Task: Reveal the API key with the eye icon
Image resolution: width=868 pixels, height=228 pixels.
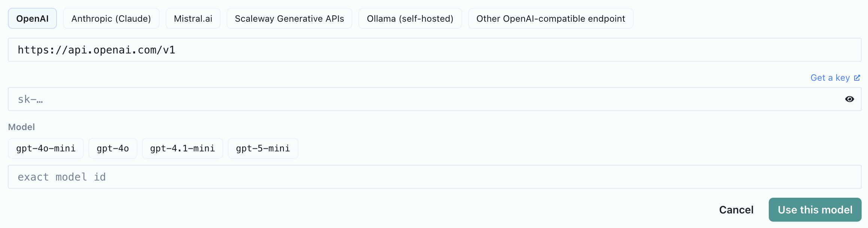Action: pyautogui.click(x=849, y=99)
